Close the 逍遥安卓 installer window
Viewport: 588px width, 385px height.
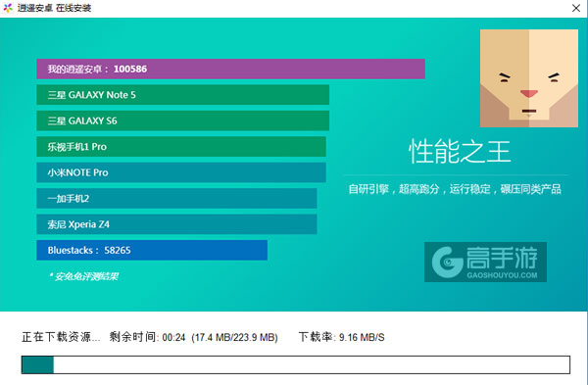pyautogui.click(x=576, y=8)
